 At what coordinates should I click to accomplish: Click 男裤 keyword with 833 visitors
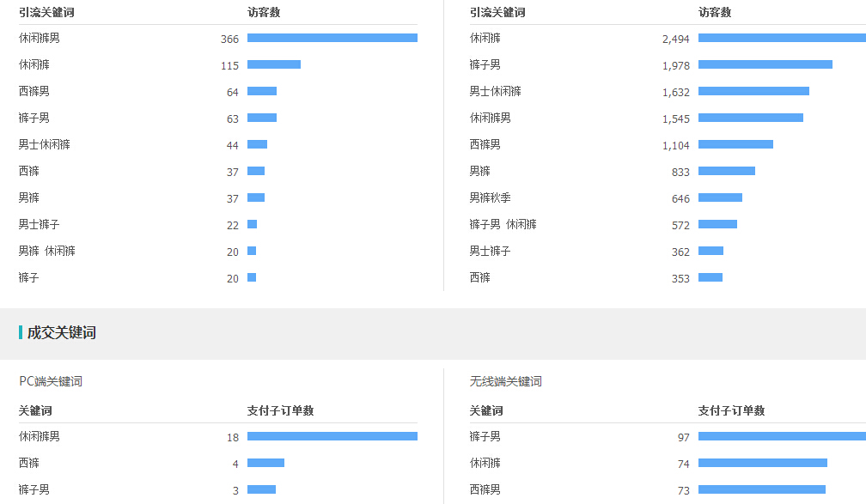tap(479, 171)
